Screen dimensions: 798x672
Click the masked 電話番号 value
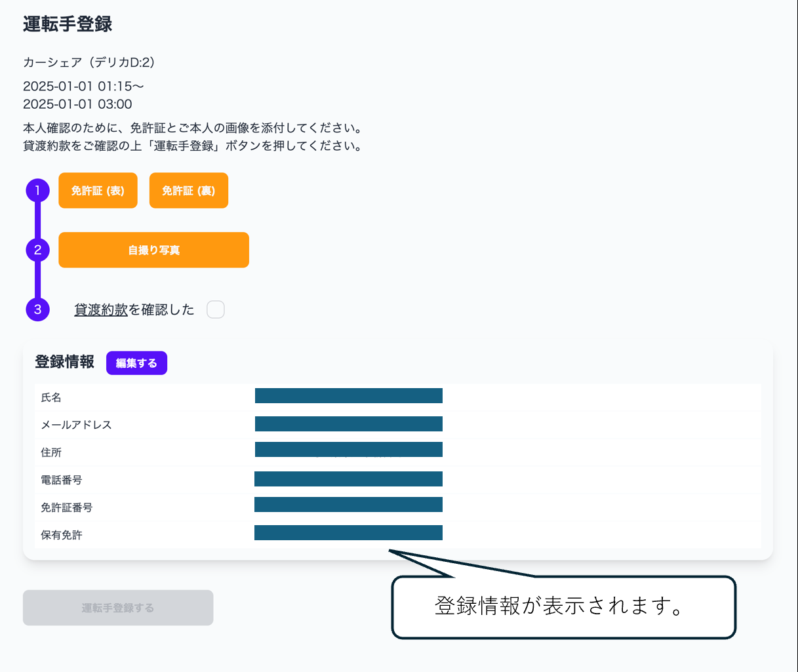coord(348,479)
